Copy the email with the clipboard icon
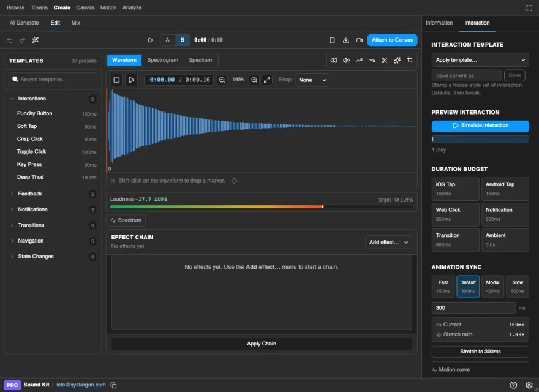Screen dimensions: 539x392 [113, 385]
